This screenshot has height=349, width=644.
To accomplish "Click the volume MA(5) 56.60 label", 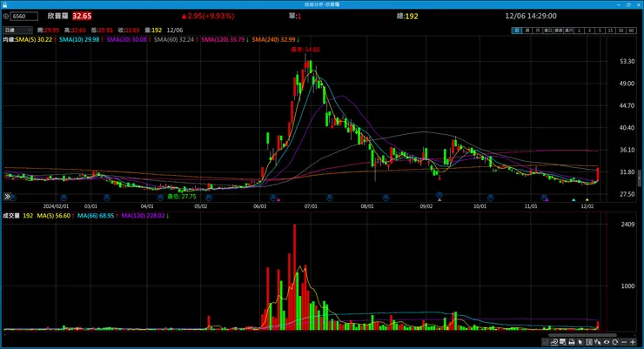I will [x=54, y=216].
